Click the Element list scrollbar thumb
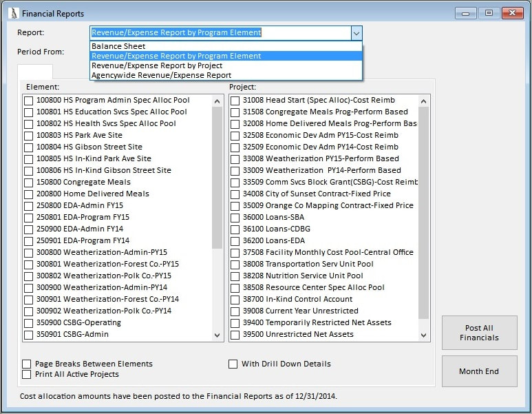532x414 pixels. point(217,178)
